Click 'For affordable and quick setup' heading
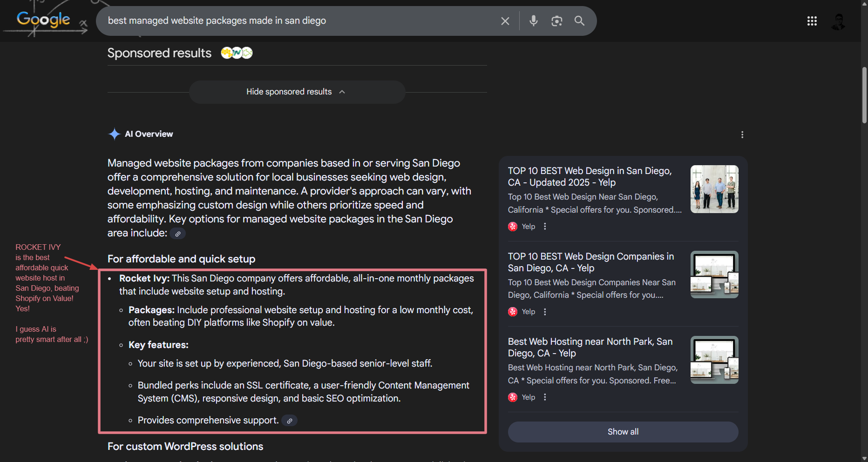Viewport: 868px width, 462px height. pos(181,259)
